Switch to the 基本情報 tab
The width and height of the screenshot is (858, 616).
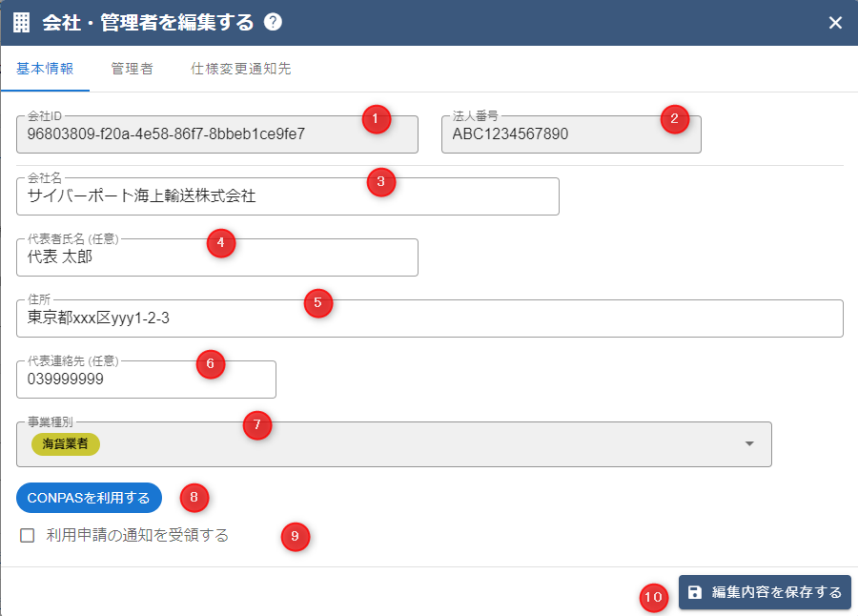pyautogui.click(x=45, y=69)
